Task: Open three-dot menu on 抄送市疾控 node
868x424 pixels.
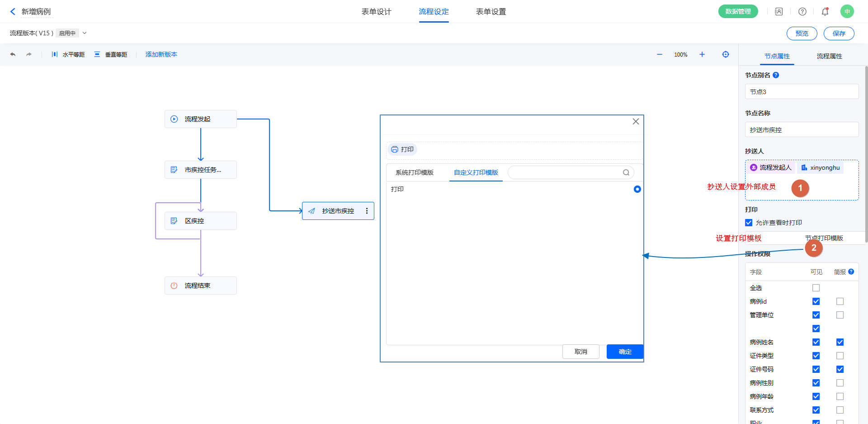Action: [367, 211]
